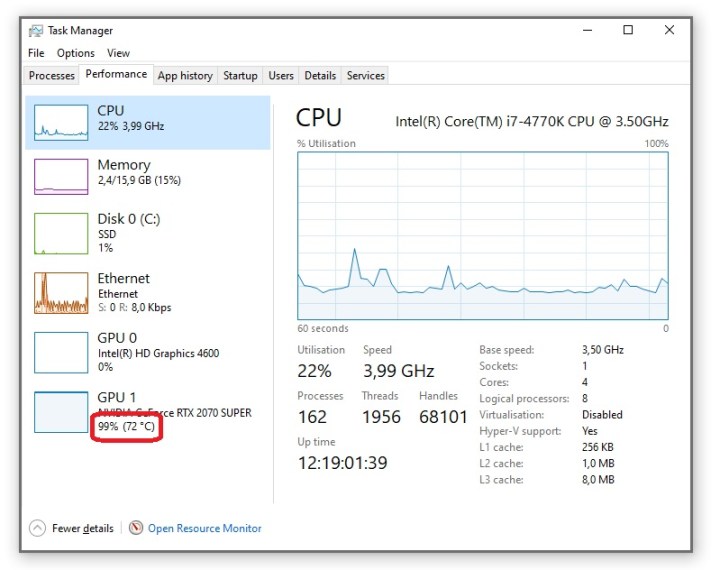
Task: Go to the Startup tab
Action: [x=240, y=75]
